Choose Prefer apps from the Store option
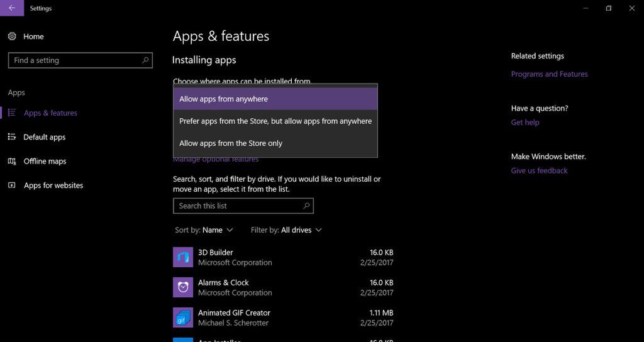Image resolution: width=644 pixels, height=342 pixels. (275, 121)
